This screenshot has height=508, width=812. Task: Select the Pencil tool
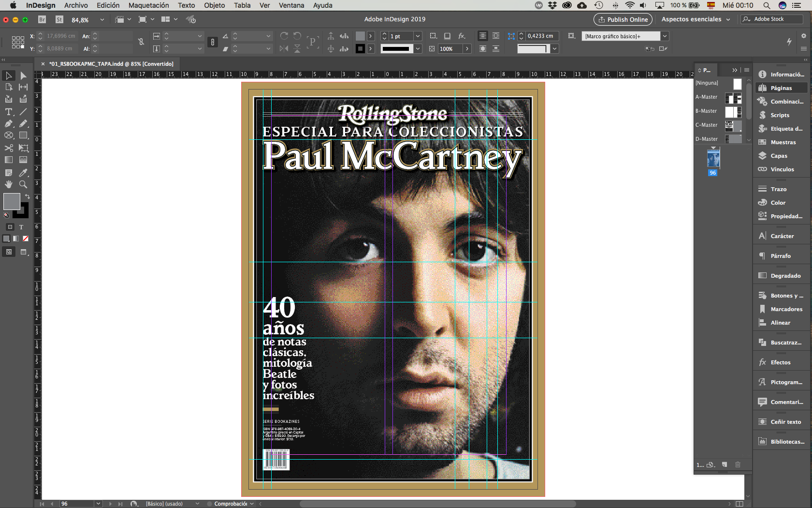(x=23, y=124)
